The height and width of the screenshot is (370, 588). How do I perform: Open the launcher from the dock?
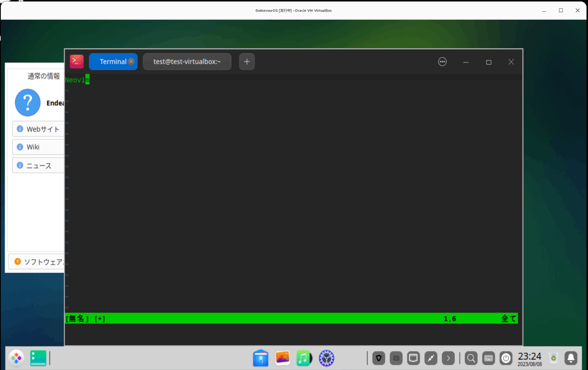[16, 358]
